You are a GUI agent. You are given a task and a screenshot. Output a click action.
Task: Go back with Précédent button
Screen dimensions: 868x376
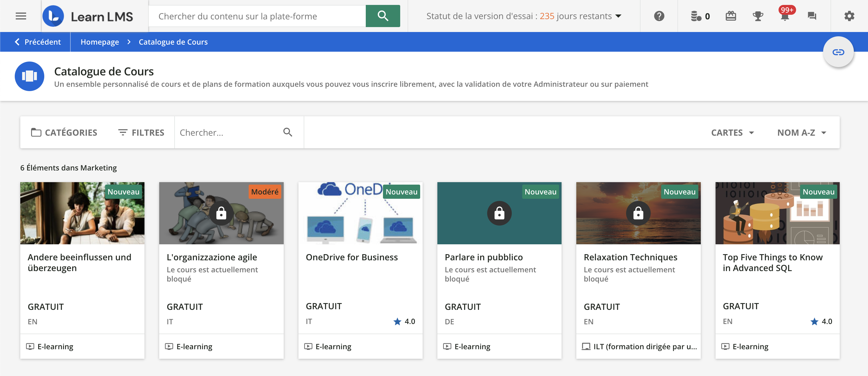pyautogui.click(x=38, y=42)
